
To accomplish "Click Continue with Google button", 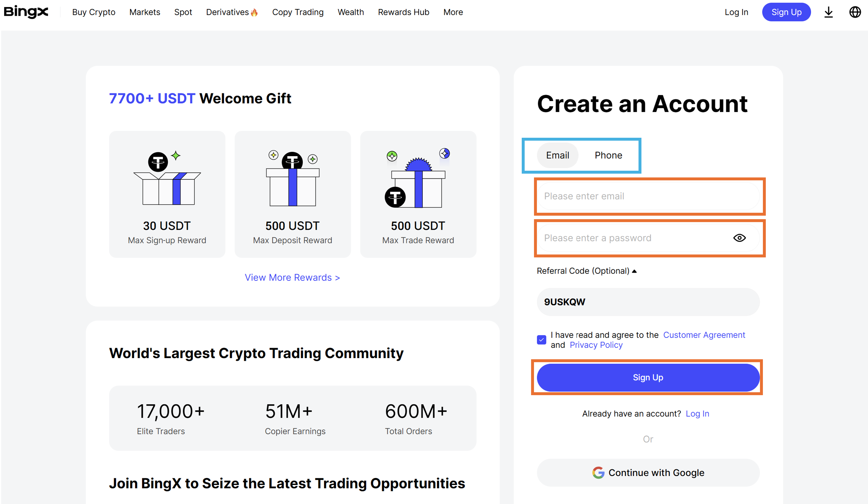I will pos(648,473).
